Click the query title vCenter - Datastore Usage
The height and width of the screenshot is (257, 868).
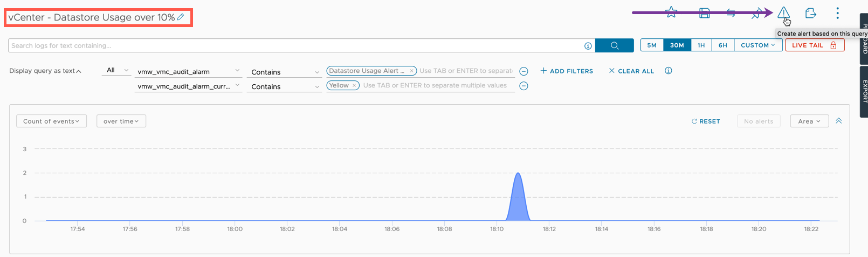pos(92,17)
